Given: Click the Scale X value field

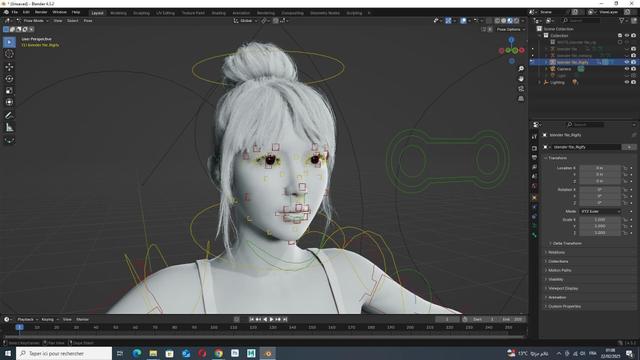Looking at the screenshot, I should (x=600, y=220).
